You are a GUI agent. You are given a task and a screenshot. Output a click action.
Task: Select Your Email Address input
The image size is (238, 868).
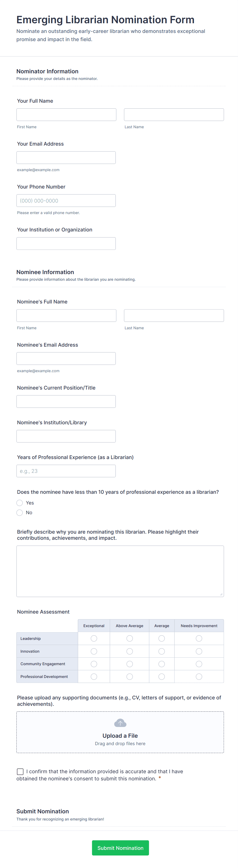66,157
